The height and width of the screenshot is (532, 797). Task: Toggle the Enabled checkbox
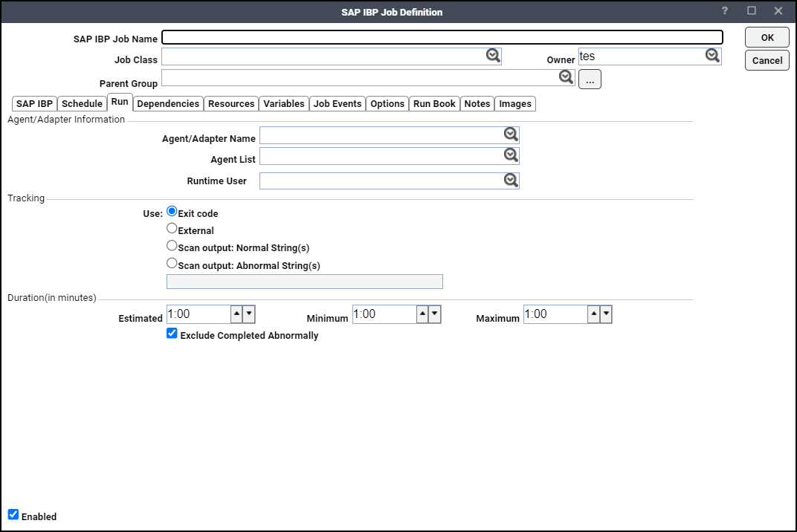pos(13,514)
